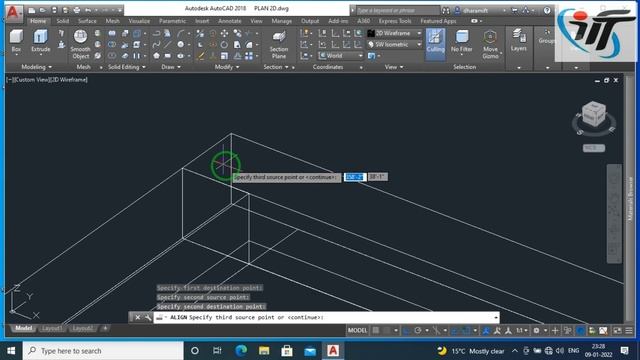640x360 pixels.
Task: Open the Customization menu in status bar
Action: (629, 331)
